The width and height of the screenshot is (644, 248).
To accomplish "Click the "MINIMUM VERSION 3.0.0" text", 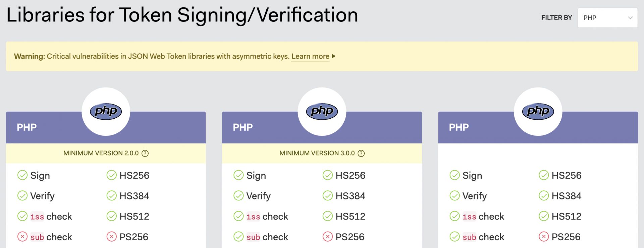I will 317,153.
